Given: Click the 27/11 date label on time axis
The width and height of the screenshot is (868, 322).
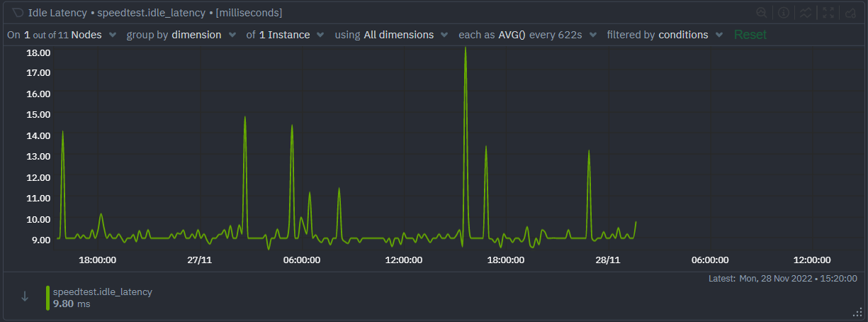Looking at the screenshot, I should (x=200, y=260).
